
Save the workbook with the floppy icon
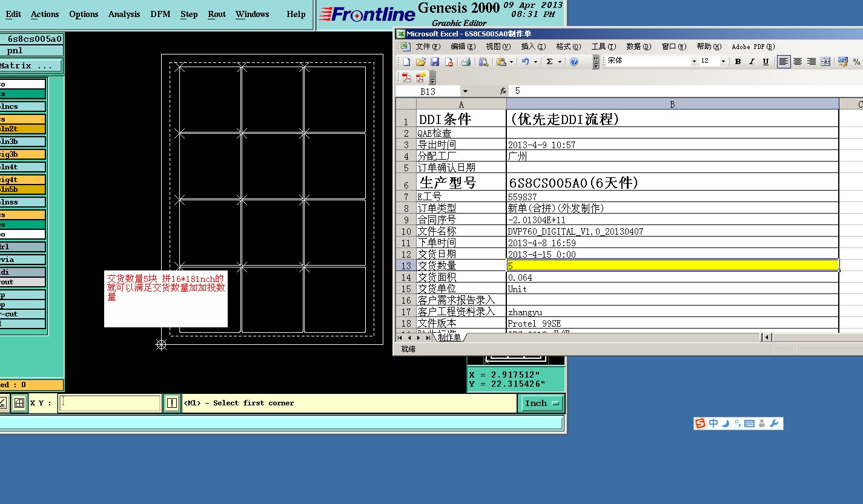click(x=435, y=62)
